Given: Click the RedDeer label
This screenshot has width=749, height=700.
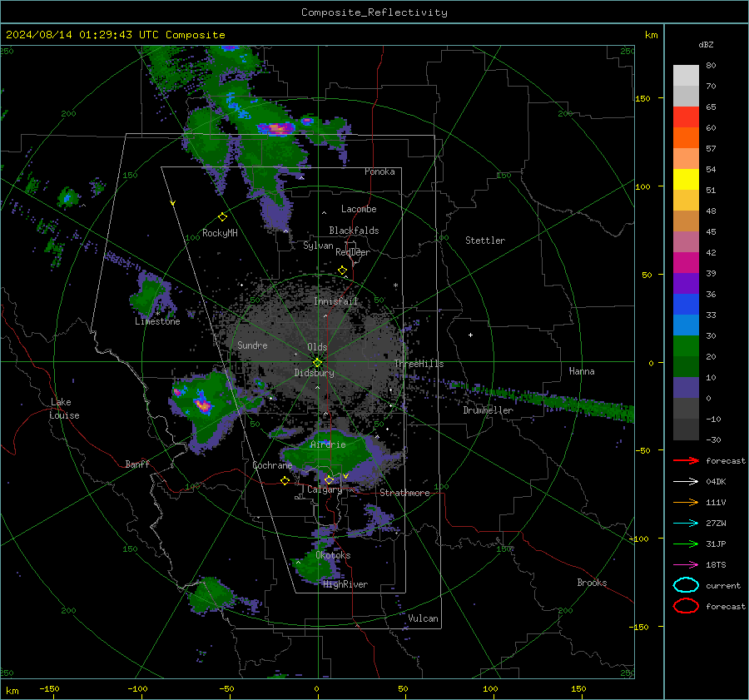Looking at the screenshot, I should tap(353, 252).
